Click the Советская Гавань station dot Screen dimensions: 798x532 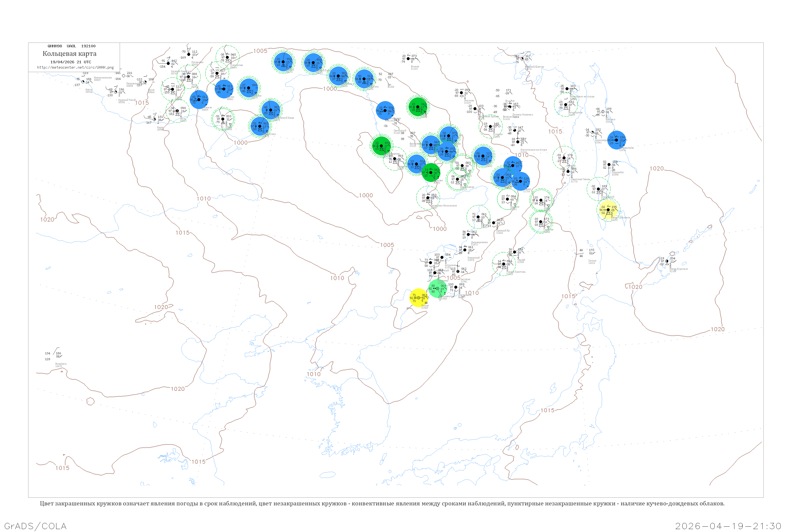coord(568,171)
